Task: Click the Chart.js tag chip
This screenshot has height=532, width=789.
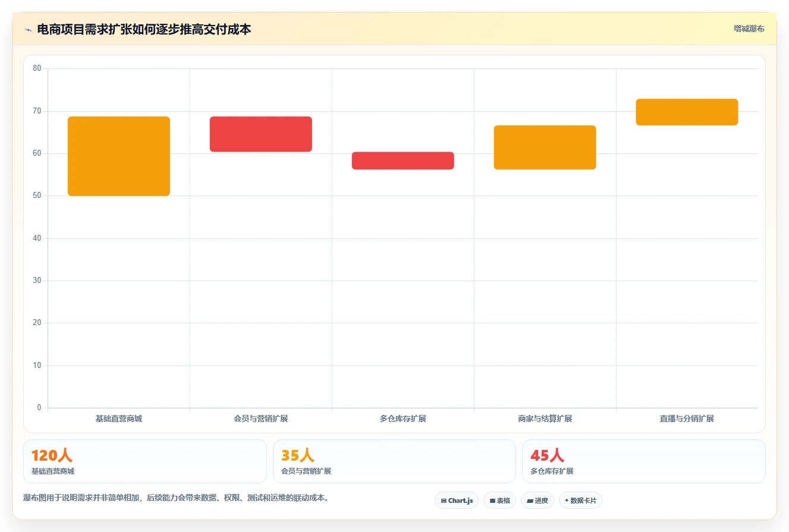Action: (457, 500)
